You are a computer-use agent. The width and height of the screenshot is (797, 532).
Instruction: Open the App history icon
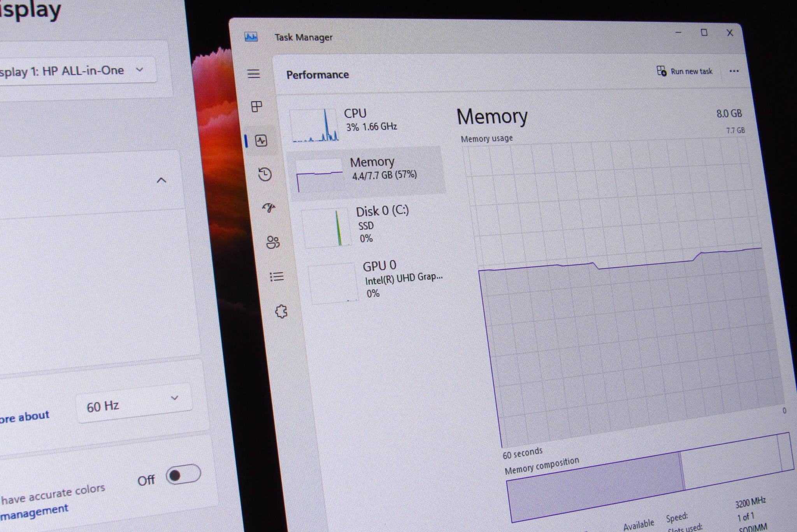265,174
